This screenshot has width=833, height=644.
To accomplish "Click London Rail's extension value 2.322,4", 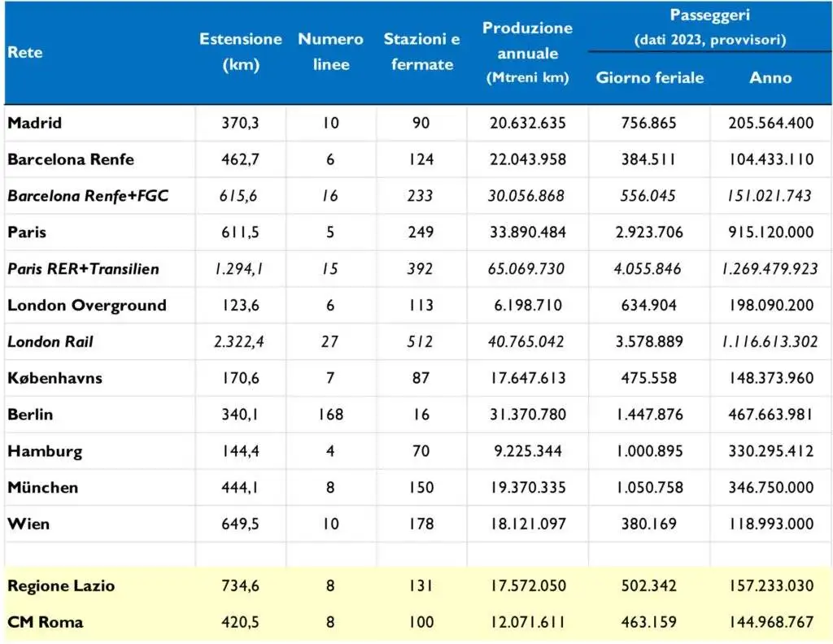I will pyautogui.click(x=240, y=342).
